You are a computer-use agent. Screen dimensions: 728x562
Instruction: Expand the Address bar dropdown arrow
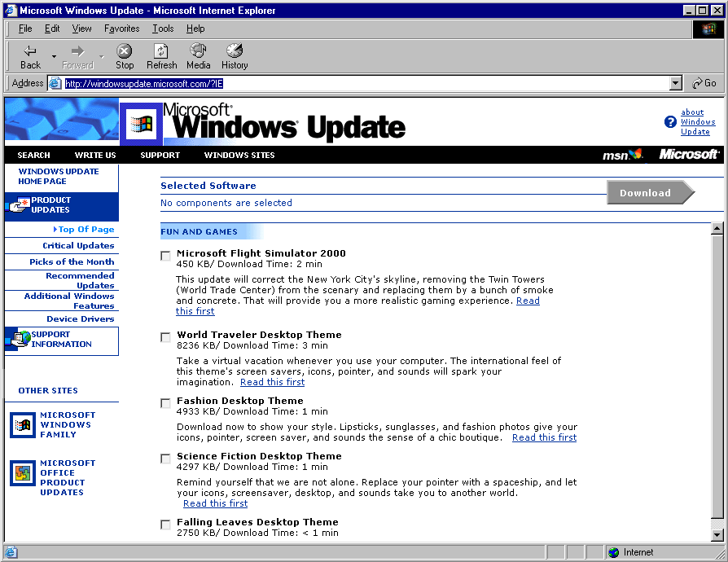[675, 83]
